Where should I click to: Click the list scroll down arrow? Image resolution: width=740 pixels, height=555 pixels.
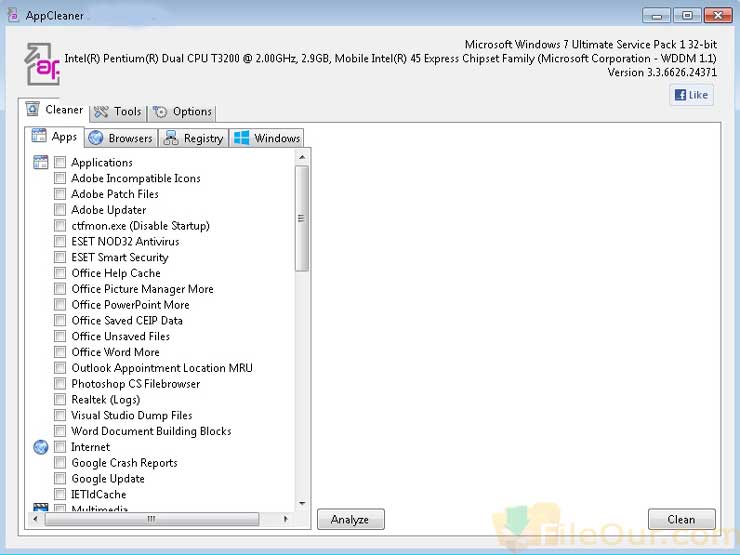pos(302,504)
